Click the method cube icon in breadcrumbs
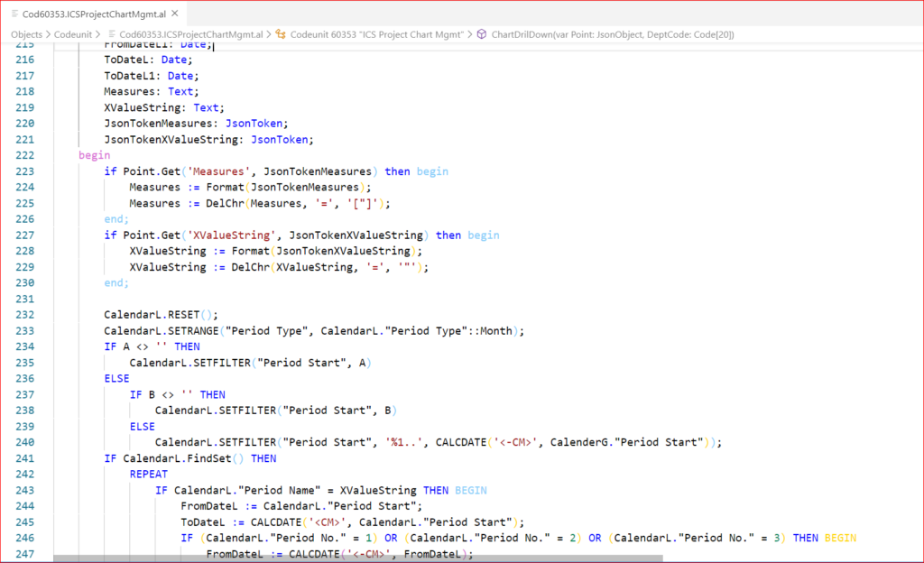The height and width of the screenshot is (563, 924). click(x=482, y=35)
